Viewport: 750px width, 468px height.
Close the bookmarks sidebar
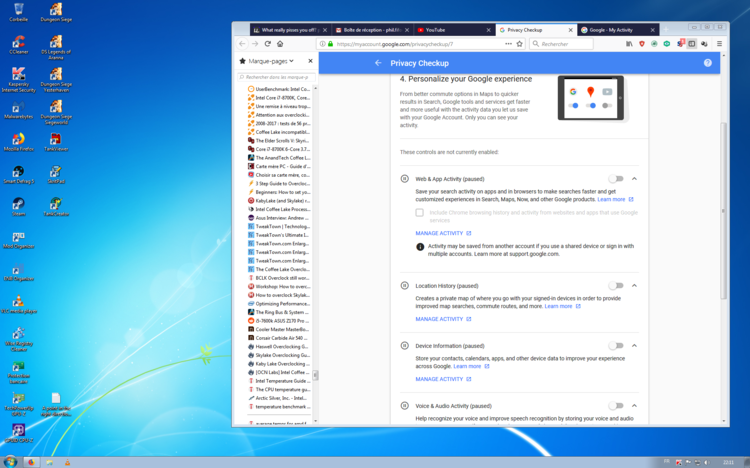point(310,61)
